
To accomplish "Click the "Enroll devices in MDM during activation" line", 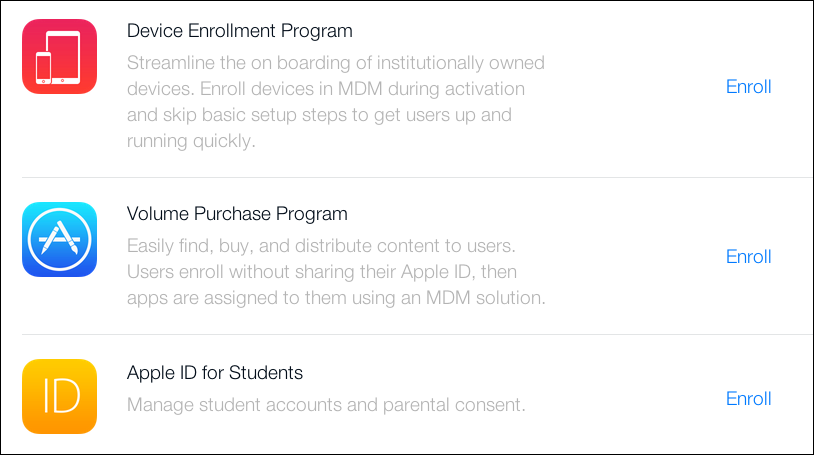I will (x=326, y=88).
